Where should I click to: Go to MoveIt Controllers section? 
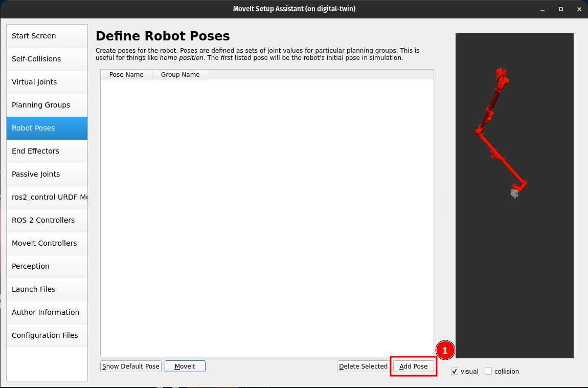(47, 243)
